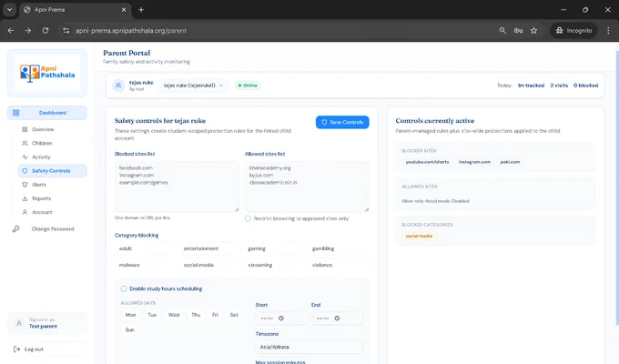This screenshot has width=619, height=364.
Task: Click the Safety Controls shield icon
Action: point(25,171)
